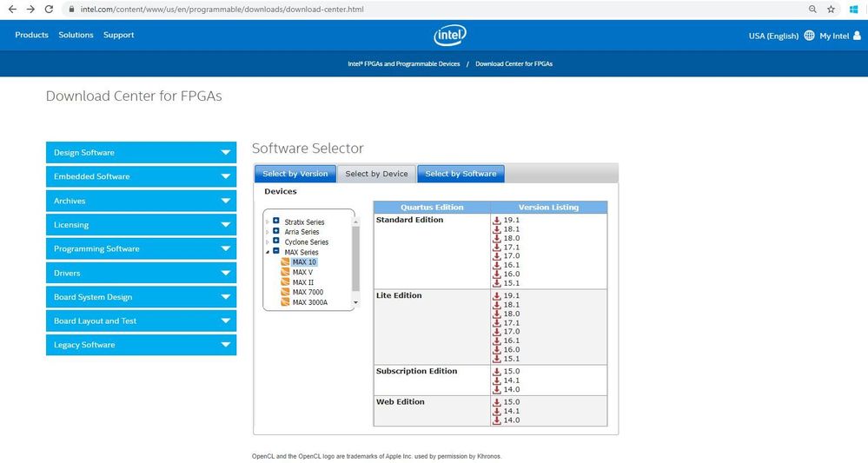Bookmark this page with star icon
This screenshot has height=463, width=868.
(x=831, y=10)
